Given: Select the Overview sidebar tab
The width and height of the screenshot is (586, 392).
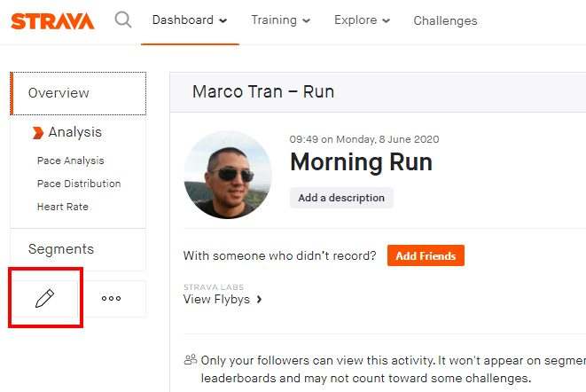Looking at the screenshot, I should click(78, 93).
